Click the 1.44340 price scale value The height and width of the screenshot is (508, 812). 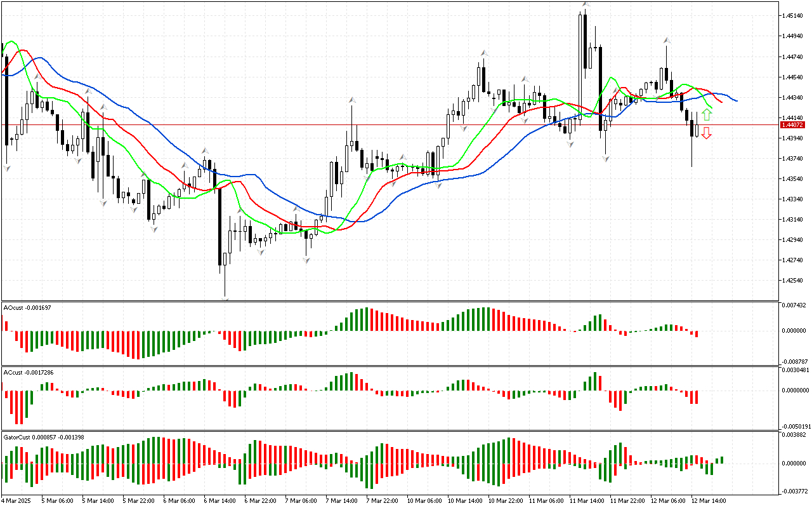point(793,98)
